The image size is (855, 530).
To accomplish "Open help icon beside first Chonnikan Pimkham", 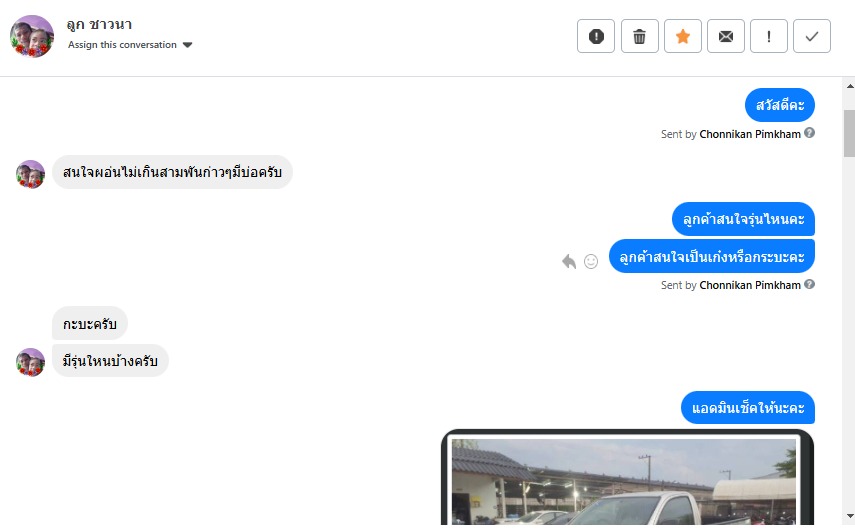I will click(x=809, y=132).
